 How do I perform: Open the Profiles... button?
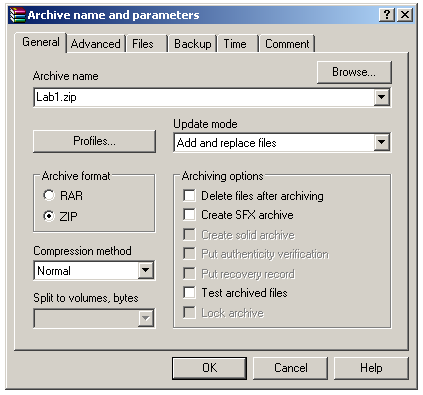[x=94, y=141]
